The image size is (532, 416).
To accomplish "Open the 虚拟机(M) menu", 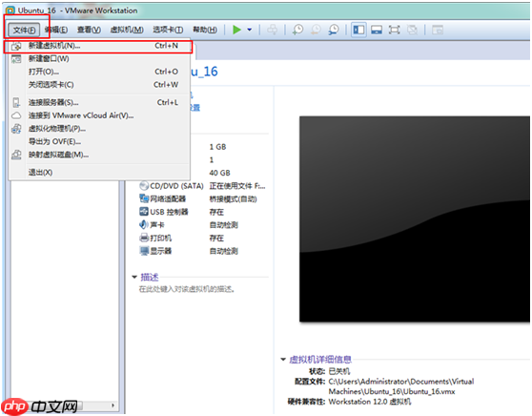I will 127,31.
